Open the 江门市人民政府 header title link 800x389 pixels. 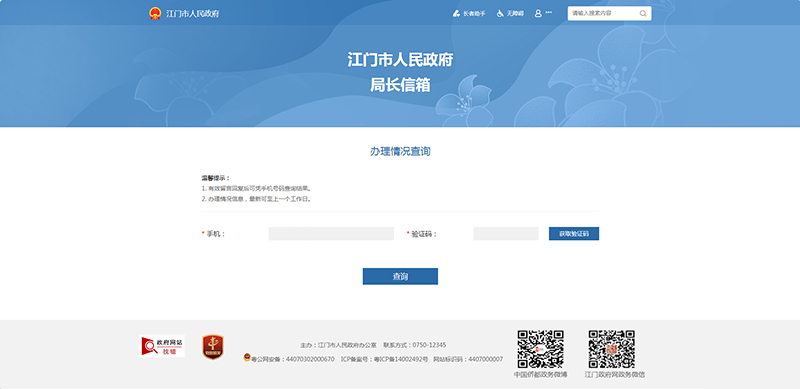pyautogui.click(x=193, y=14)
